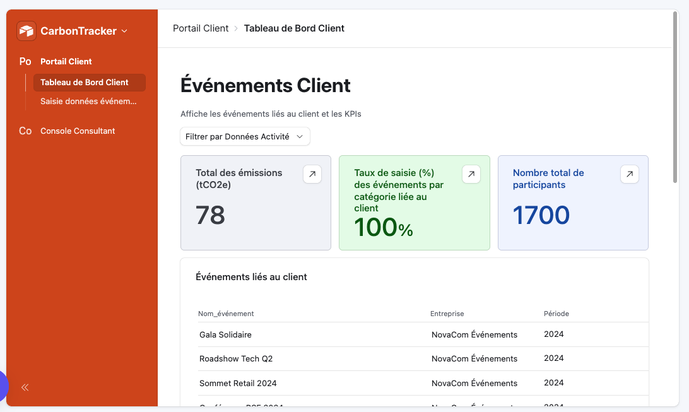689x412 pixels.
Task: Click the Période column header
Action: tap(557, 313)
